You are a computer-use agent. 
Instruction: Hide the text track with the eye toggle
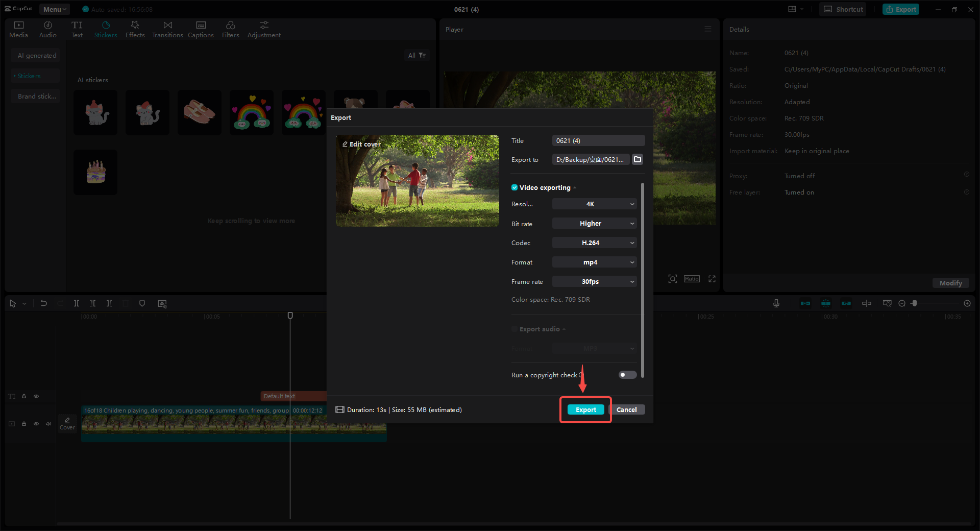tap(36, 396)
